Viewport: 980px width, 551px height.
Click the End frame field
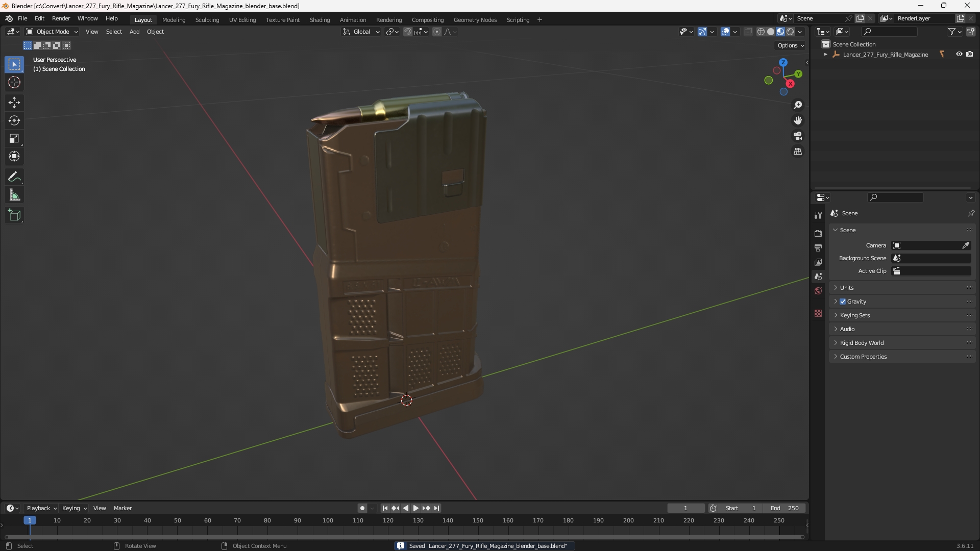(785, 508)
